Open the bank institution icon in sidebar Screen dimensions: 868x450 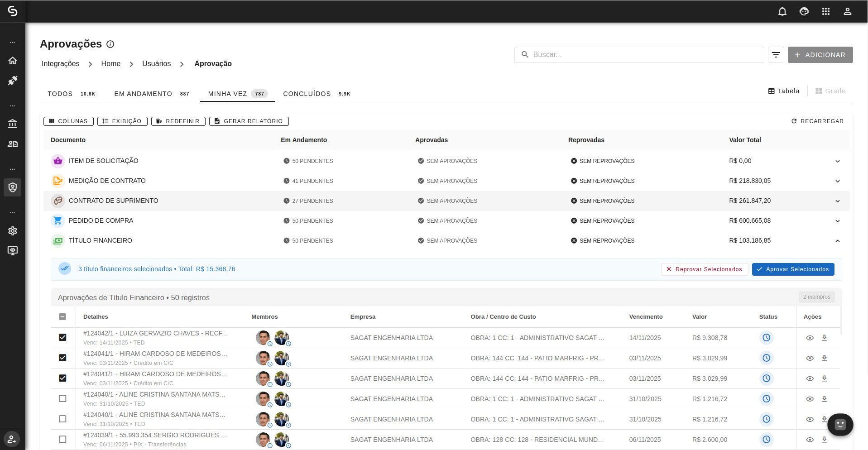click(13, 124)
